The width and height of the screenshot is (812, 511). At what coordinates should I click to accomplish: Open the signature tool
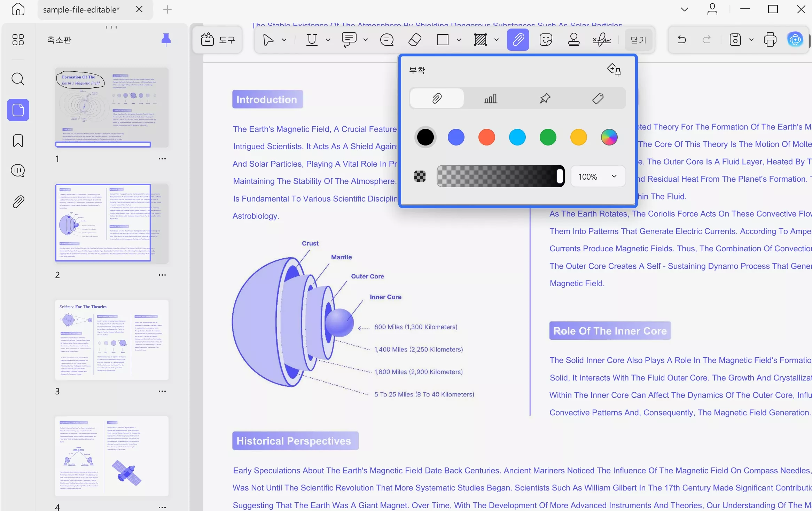pyautogui.click(x=602, y=40)
